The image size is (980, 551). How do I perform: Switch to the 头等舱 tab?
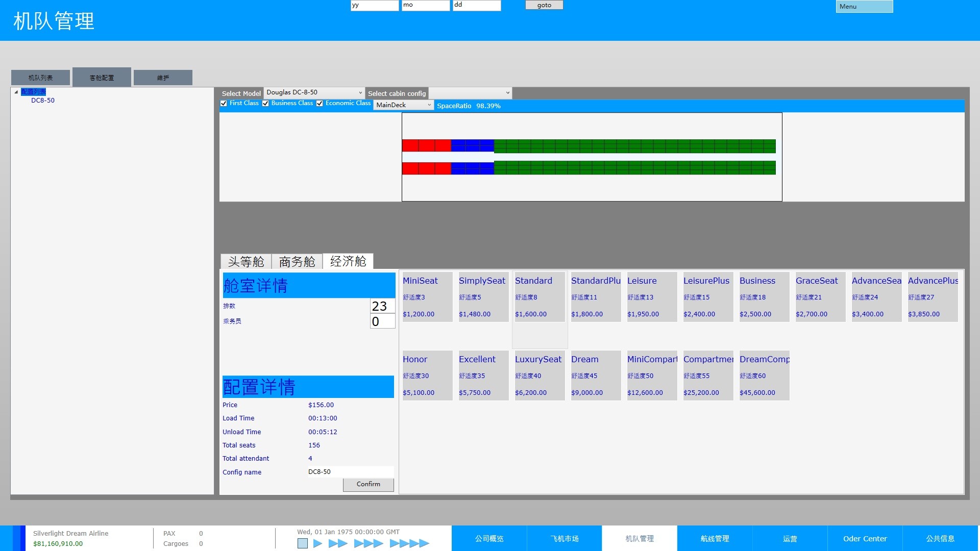pyautogui.click(x=246, y=262)
